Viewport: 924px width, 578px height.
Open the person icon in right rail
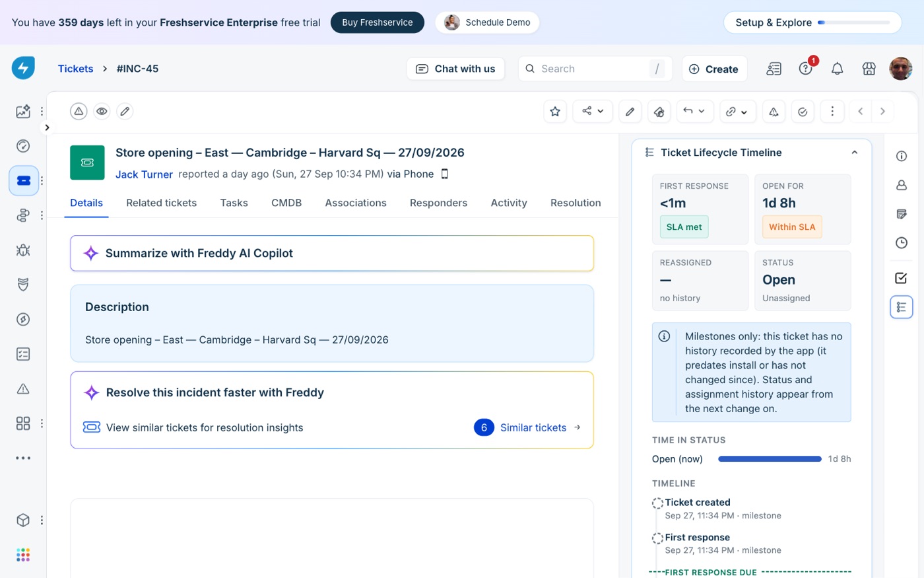click(x=902, y=185)
